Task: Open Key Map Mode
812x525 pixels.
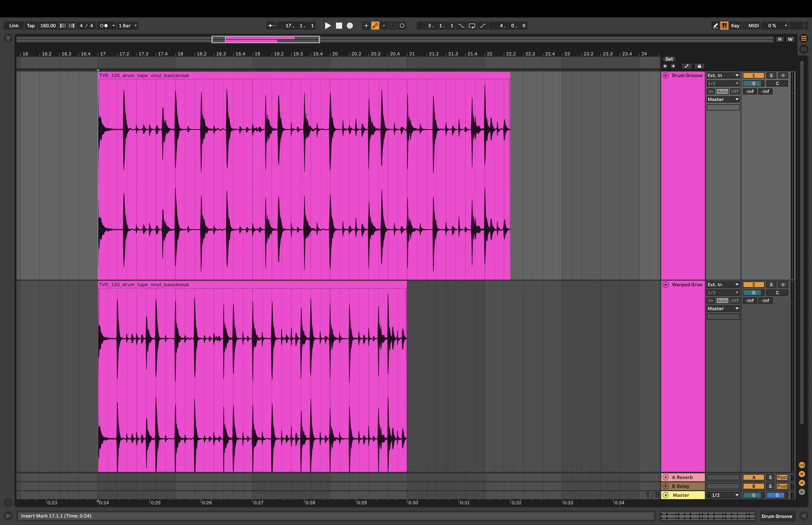Action: click(735, 26)
